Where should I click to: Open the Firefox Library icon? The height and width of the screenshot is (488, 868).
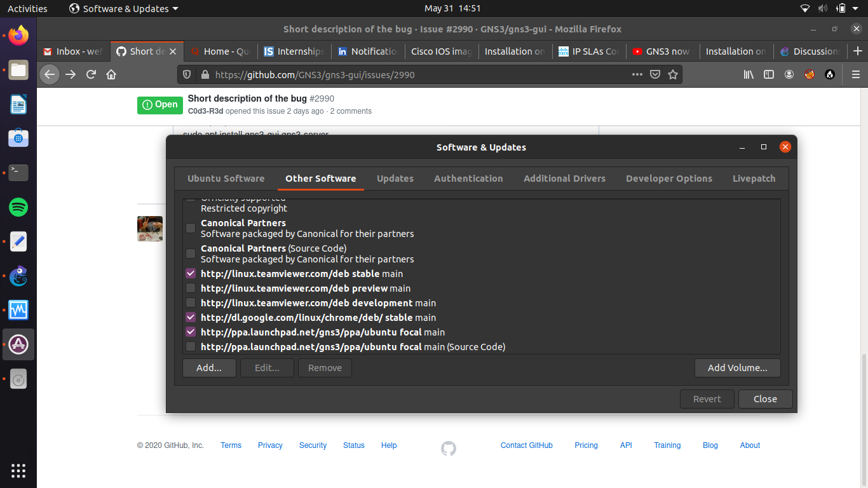tap(749, 74)
